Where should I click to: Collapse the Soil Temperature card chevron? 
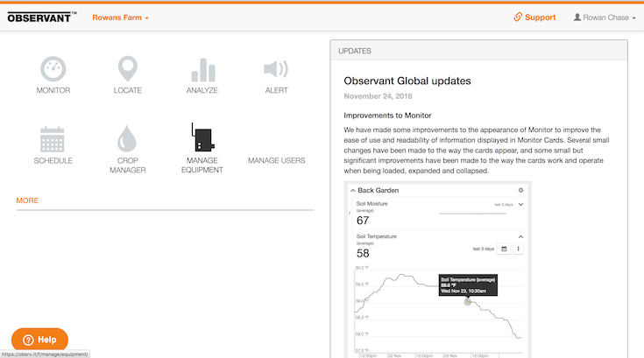click(521, 236)
